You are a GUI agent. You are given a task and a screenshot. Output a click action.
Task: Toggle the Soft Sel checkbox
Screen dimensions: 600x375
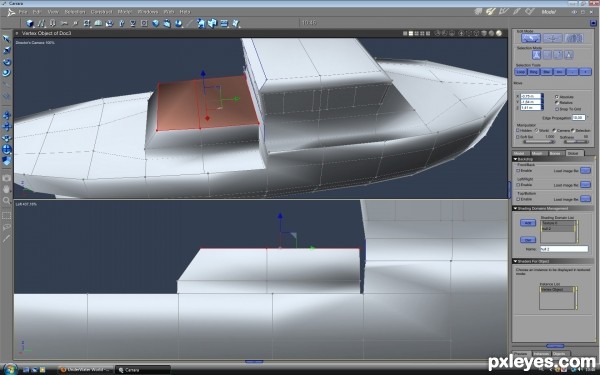click(518, 137)
